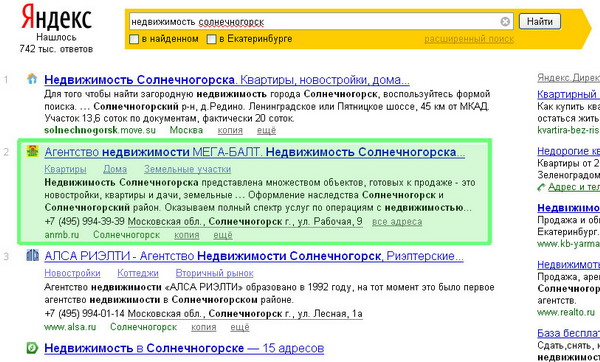Open www.kb-yarma ad URL
600x362 pixels.
[569, 243]
